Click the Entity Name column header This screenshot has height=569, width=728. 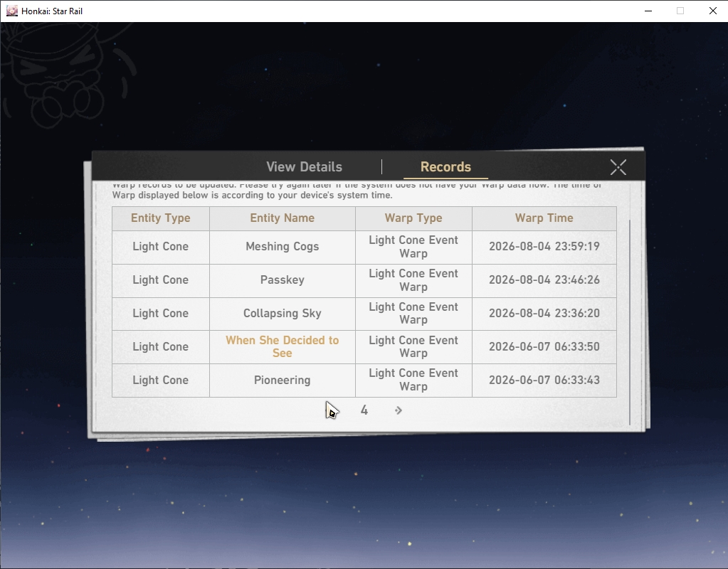coord(283,218)
